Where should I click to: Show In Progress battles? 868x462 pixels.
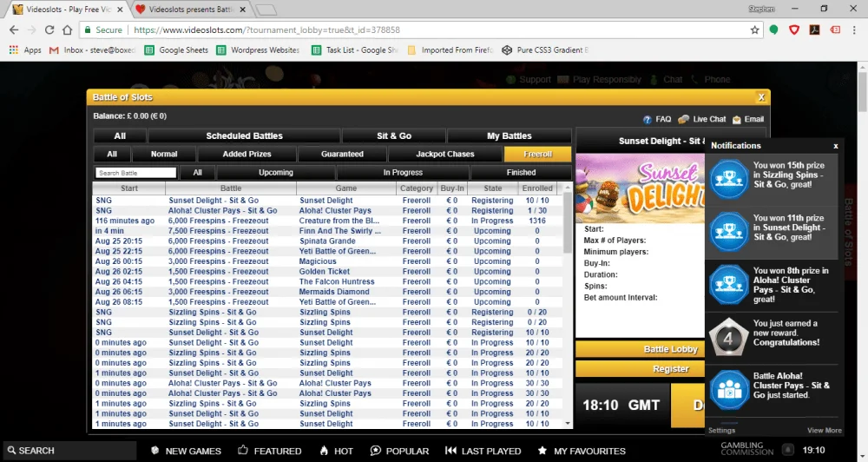403,172
